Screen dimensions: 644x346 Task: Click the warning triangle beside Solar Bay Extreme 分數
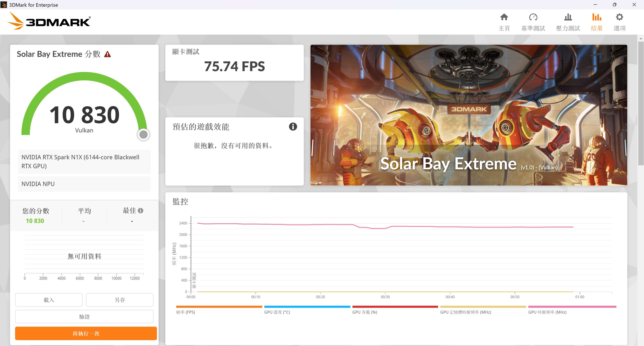click(x=107, y=54)
